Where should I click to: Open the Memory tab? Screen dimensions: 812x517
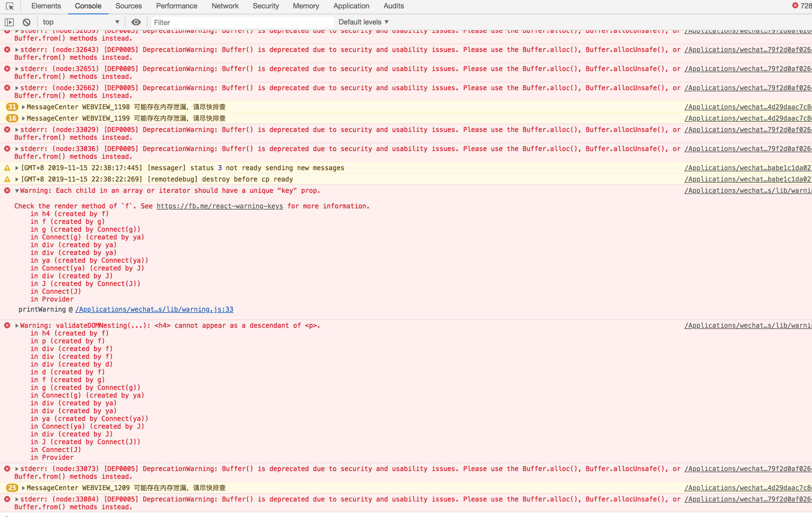coord(306,6)
